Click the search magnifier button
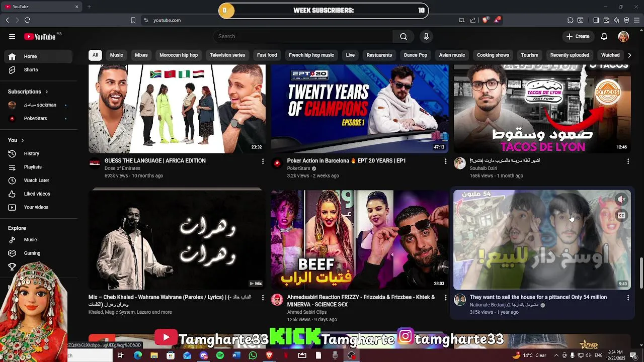 click(x=404, y=36)
